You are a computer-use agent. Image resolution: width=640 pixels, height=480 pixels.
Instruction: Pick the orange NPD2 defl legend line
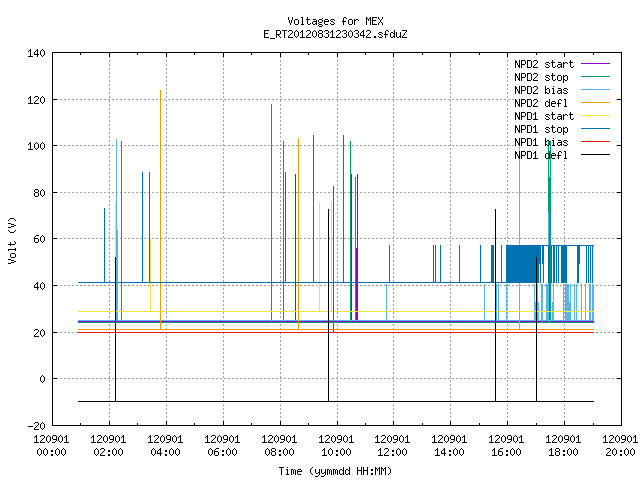point(595,103)
